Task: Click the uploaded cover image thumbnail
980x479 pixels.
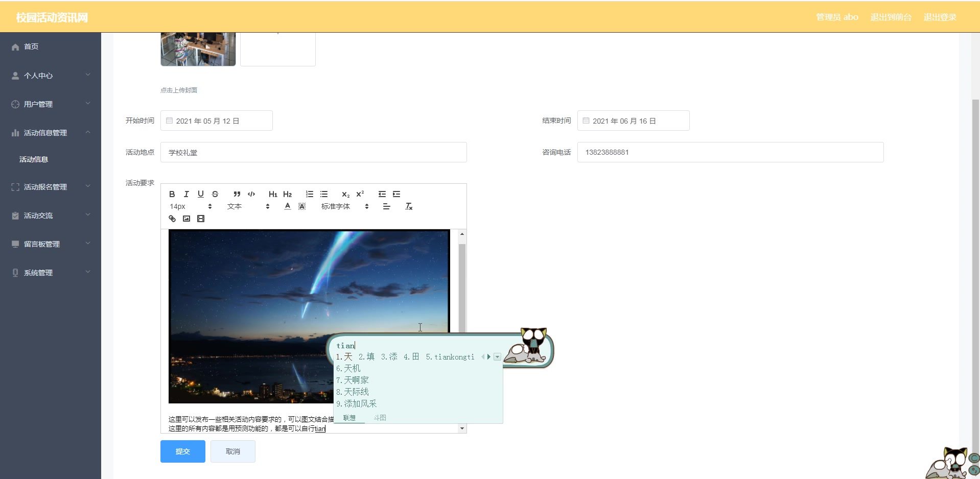Action: [198, 49]
